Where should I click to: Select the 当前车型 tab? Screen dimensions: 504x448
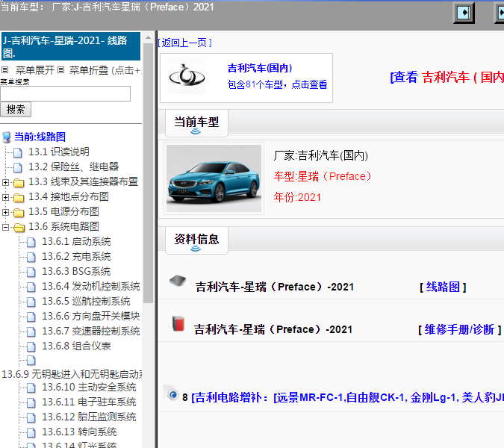pyautogui.click(x=196, y=123)
